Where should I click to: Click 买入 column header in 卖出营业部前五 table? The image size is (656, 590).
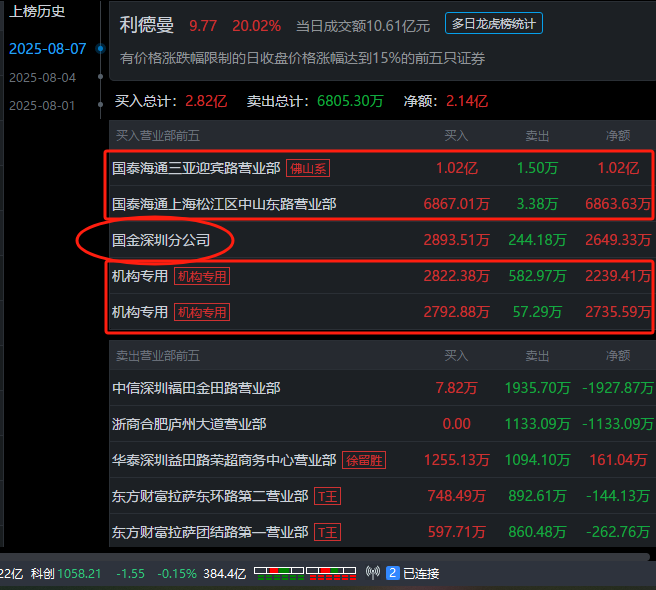[456, 356]
